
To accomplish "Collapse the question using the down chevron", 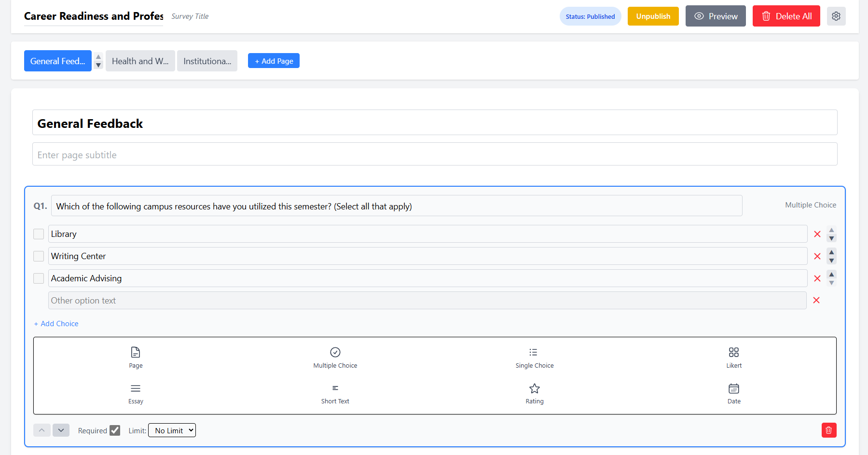I will click(61, 430).
